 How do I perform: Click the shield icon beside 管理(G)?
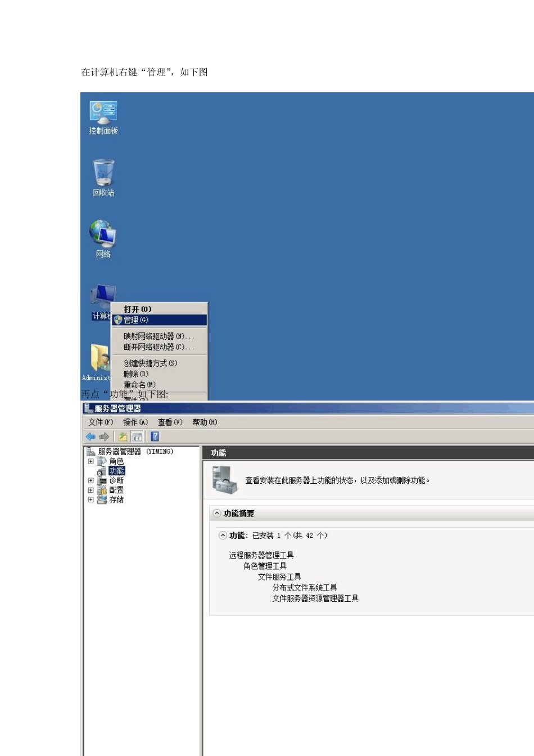pos(118,320)
